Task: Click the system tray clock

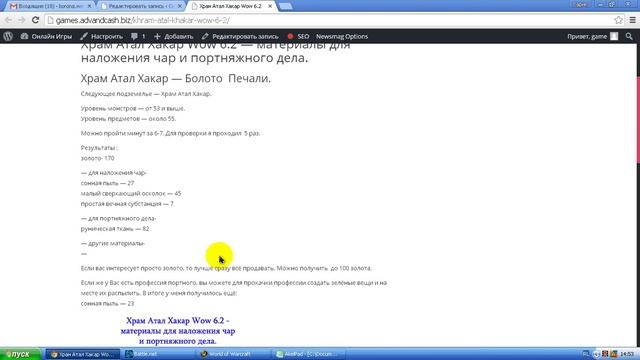Action: 627,354
